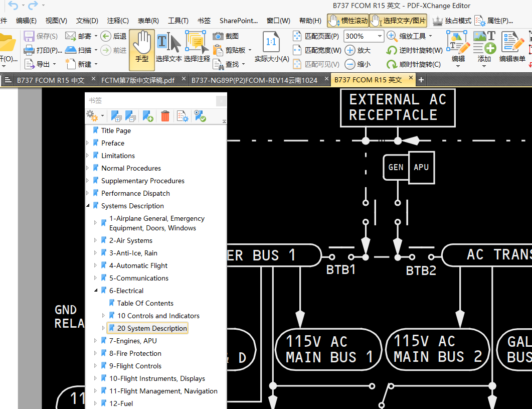Delete the bookmark using the trash icon

[165, 116]
